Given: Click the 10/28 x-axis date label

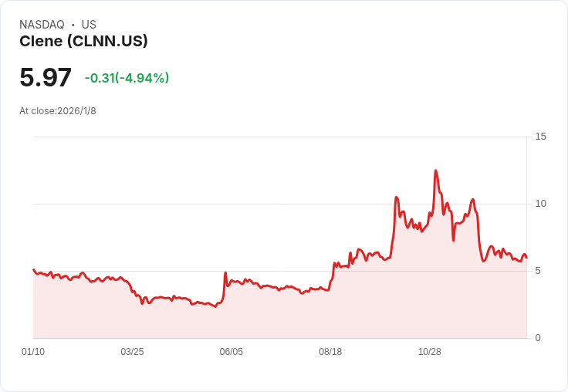Looking at the screenshot, I should (429, 352).
